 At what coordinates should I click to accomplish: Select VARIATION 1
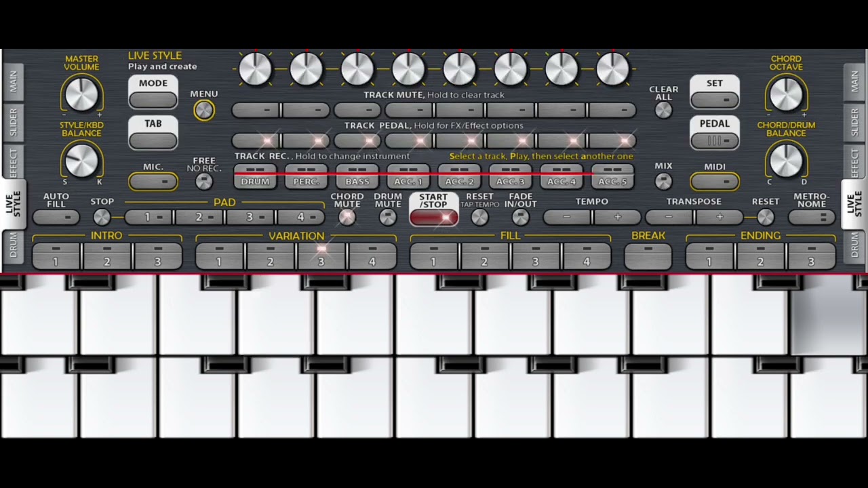[x=220, y=256]
